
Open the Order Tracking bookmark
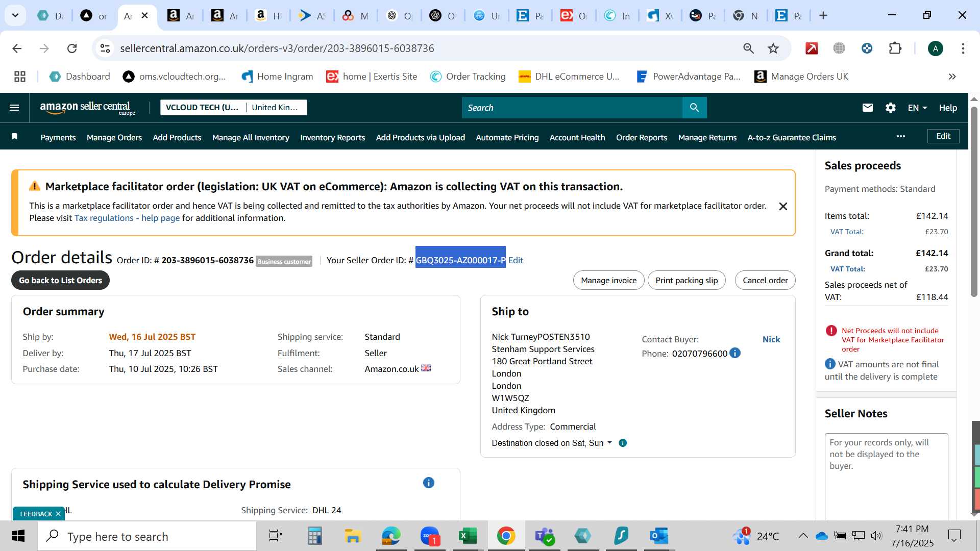click(x=468, y=77)
